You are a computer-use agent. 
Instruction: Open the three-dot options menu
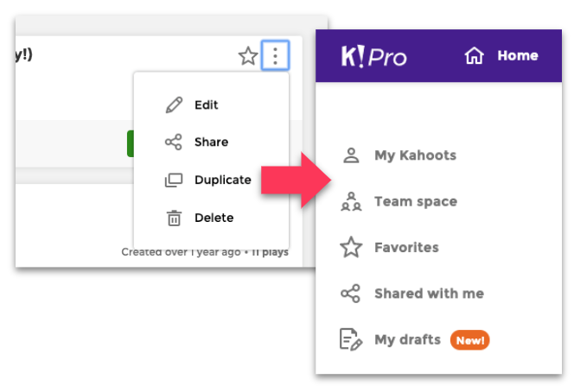275,55
